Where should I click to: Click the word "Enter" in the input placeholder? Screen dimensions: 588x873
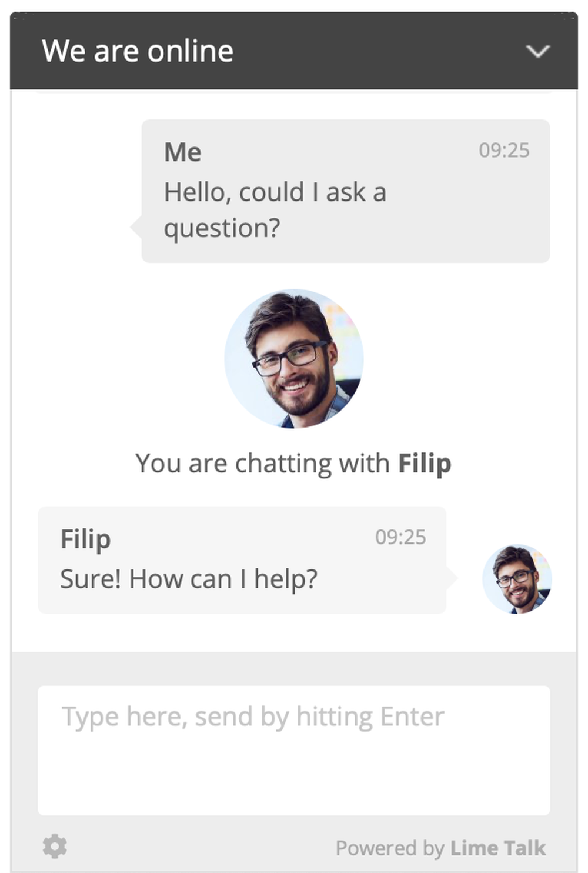pos(412,717)
